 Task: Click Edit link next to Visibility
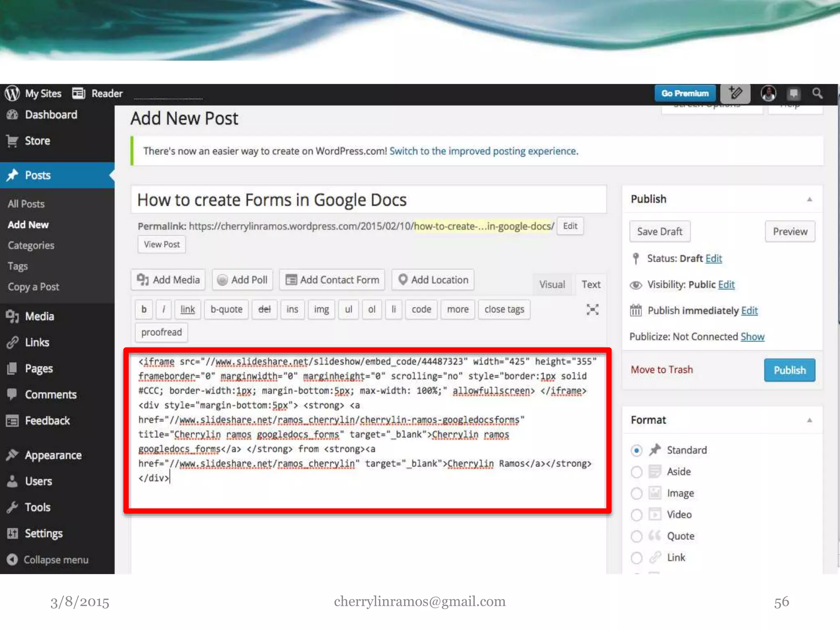point(726,285)
